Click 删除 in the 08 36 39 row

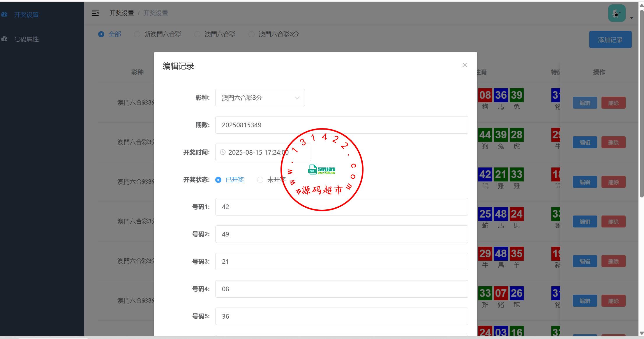click(613, 103)
